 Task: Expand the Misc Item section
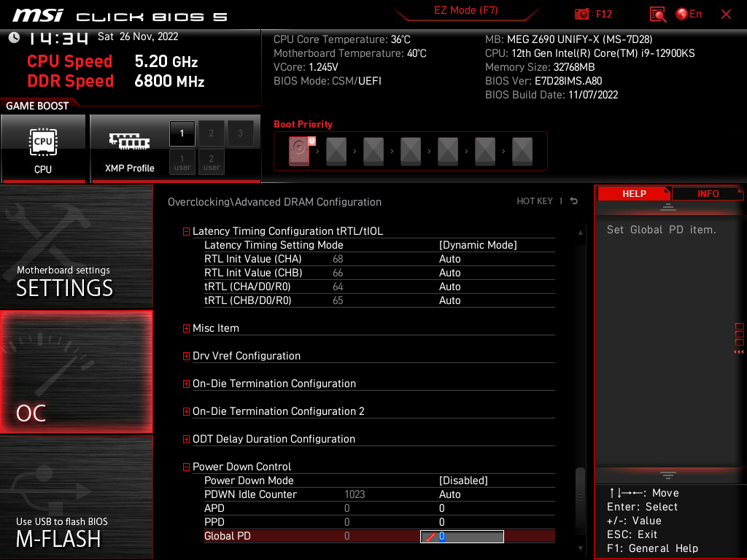point(186,329)
